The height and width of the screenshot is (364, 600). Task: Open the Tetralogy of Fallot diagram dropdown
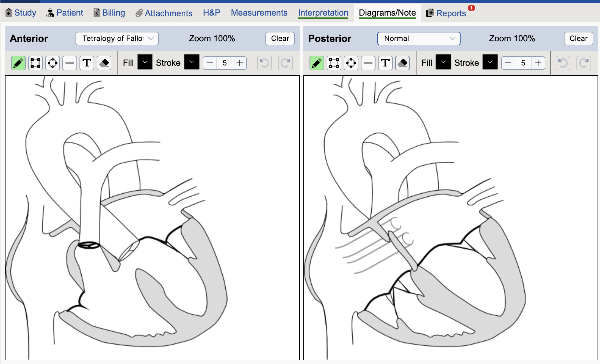coord(117,39)
